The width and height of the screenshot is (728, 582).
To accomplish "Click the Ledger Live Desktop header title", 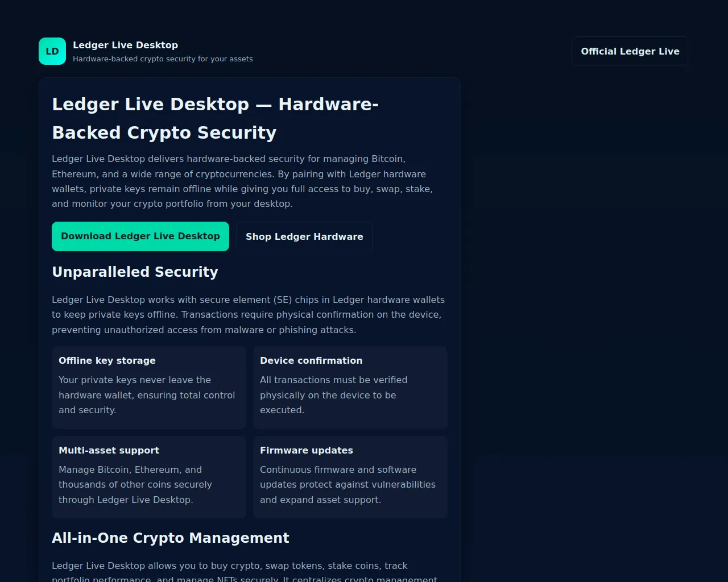I will tap(125, 45).
